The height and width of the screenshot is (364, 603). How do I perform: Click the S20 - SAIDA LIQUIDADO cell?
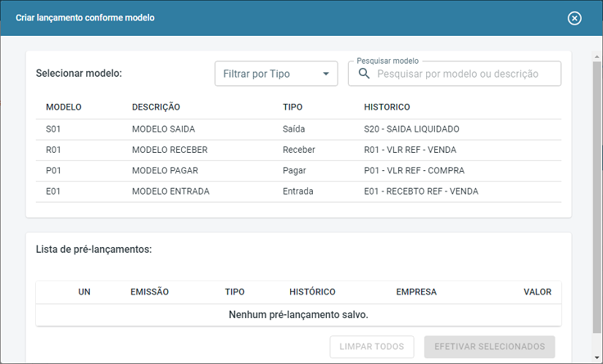pos(412,129)
